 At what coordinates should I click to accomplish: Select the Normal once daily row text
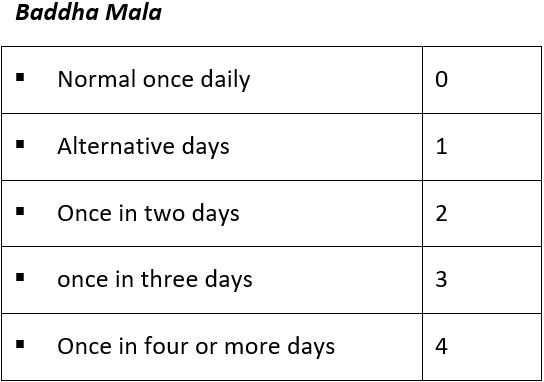(154, 80)
